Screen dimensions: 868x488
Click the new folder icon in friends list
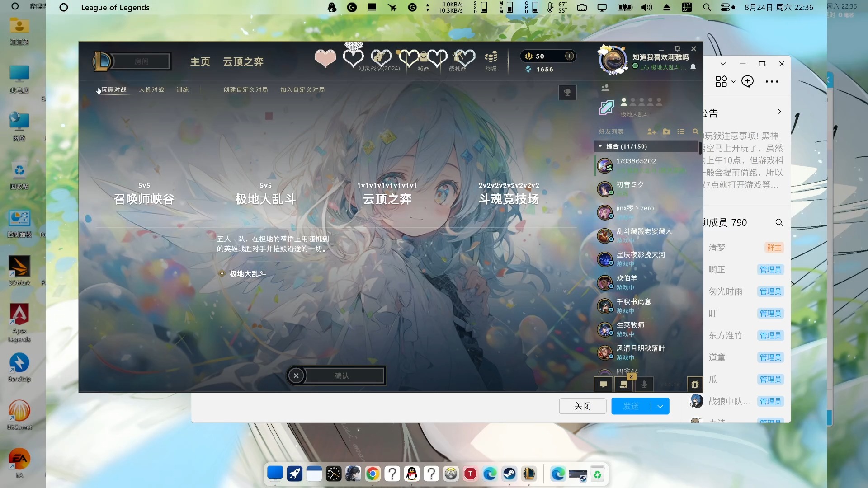point(666,131)
